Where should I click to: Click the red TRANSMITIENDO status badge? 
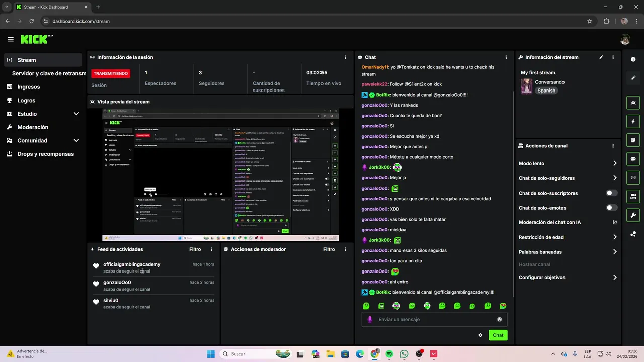click(111, 73)
